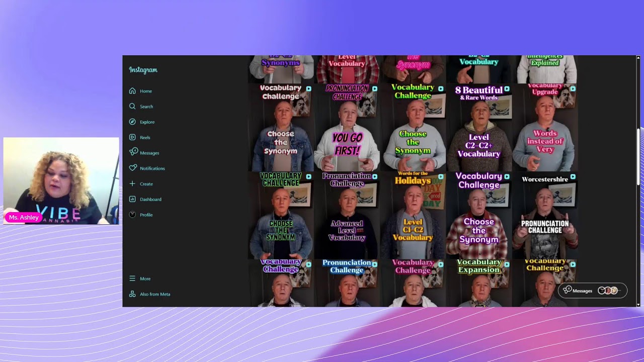Image resolution: width=644 pixels, height=362 pixels.
Task: Click the Instagram logo
Action: pyautogui.click(x=143, y=70)
